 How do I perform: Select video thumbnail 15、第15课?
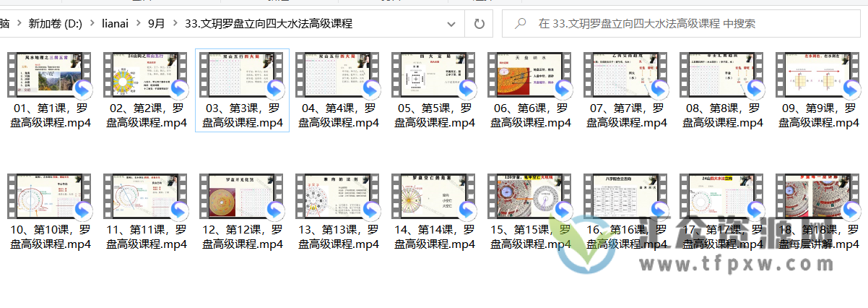pyautogui.click(x=531, y=197)
